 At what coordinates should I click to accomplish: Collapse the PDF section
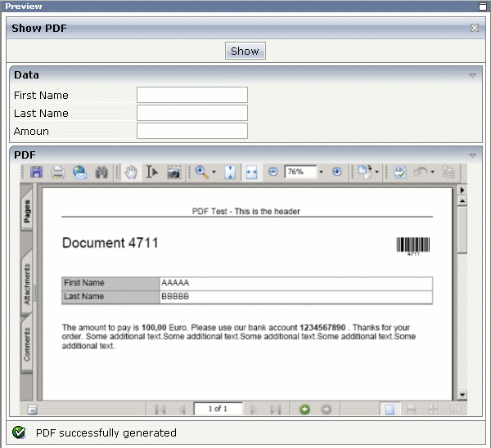(472, 155)
